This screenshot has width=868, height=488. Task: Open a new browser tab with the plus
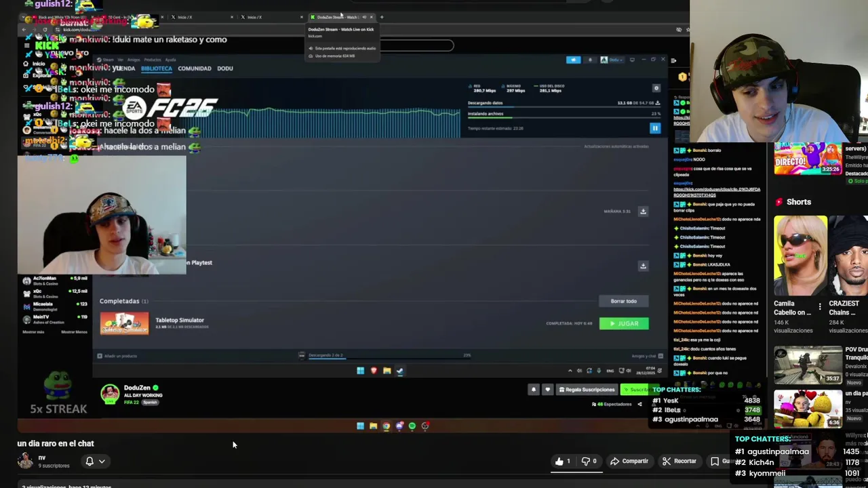(x=382, y=17)
